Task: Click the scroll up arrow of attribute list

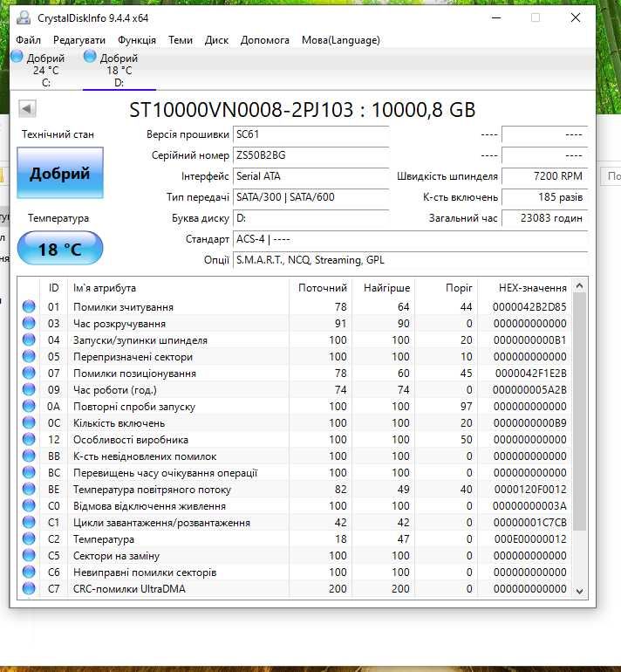Action: (x=579, y=285)
